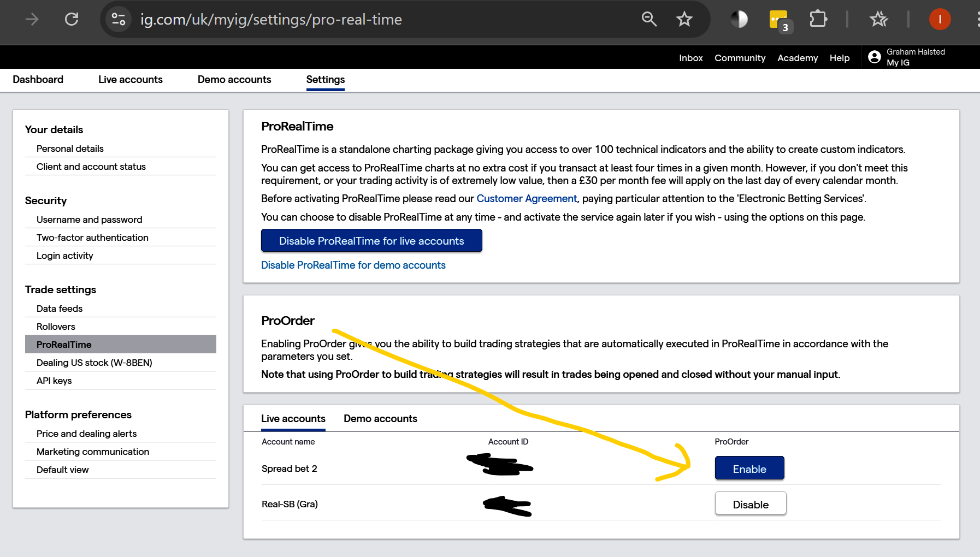
Task: Switch to the Dashboard tab
Action: [38, 80]
